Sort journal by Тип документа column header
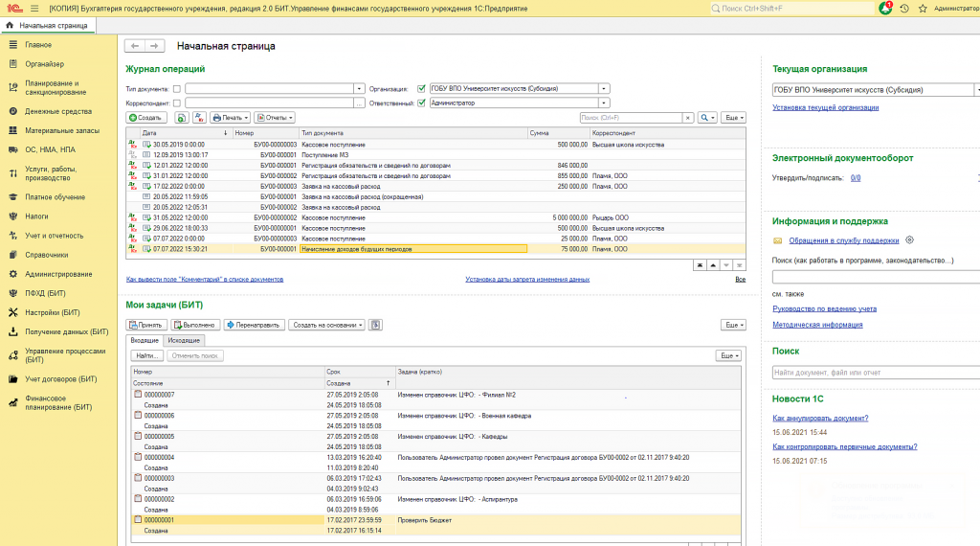The width and height of the screenshot is (980, 546). click(x=413, y=133)
